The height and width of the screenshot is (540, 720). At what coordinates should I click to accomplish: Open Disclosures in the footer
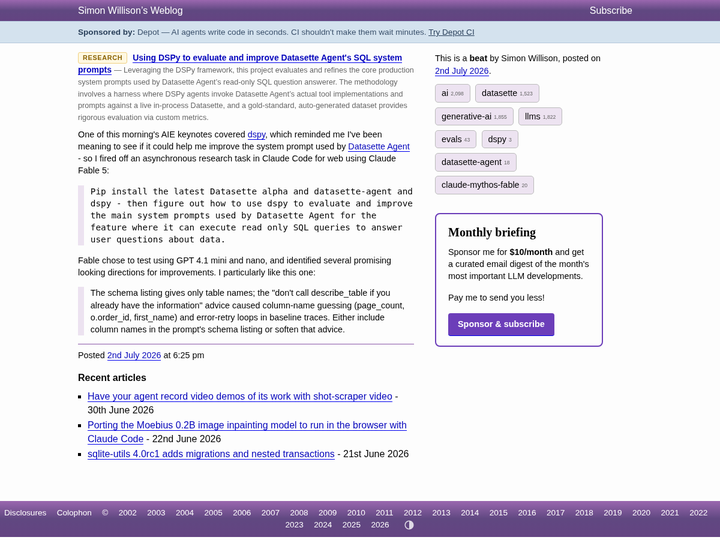[x=25, y=512]
